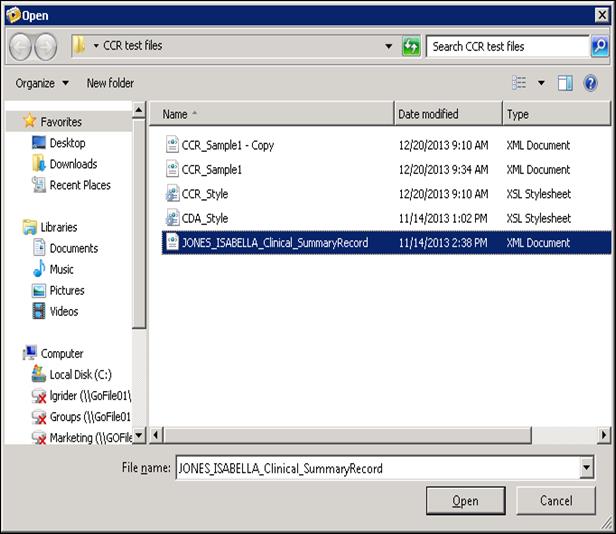Open the Organize menu
The height and width of the screenshot is (534, 616).
[x=42, y=83]
